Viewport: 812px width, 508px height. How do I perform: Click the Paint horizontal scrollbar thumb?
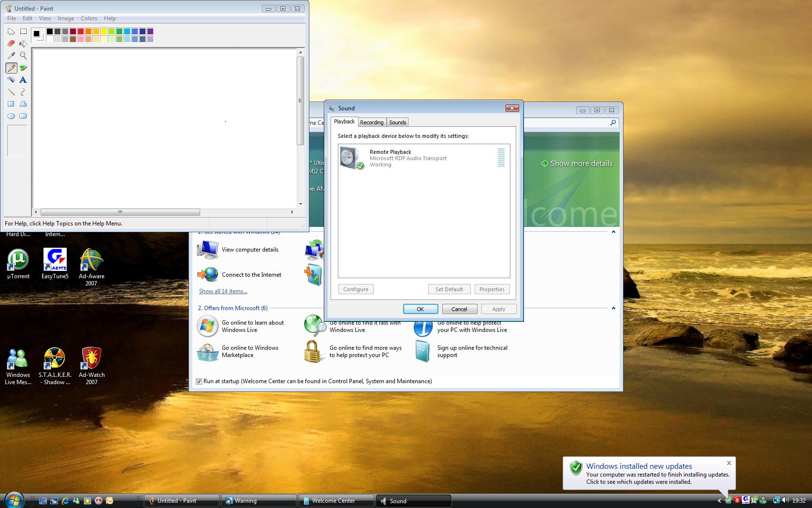(x=120, y=212)
